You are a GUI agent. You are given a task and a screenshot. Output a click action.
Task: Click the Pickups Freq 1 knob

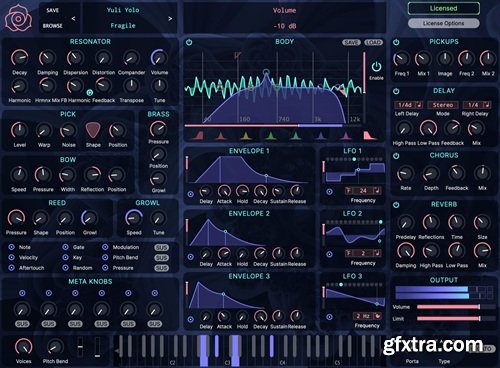401,59
